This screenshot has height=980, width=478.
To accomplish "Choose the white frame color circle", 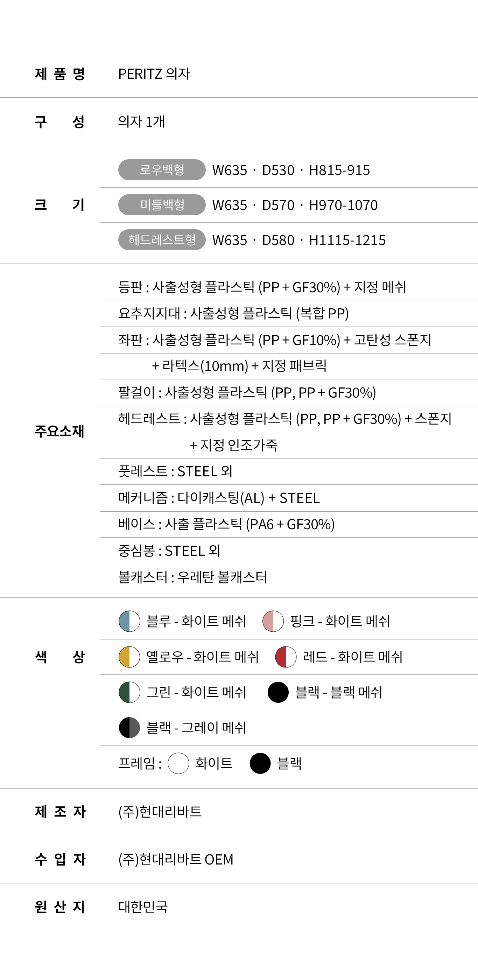I will pos(178,763).
